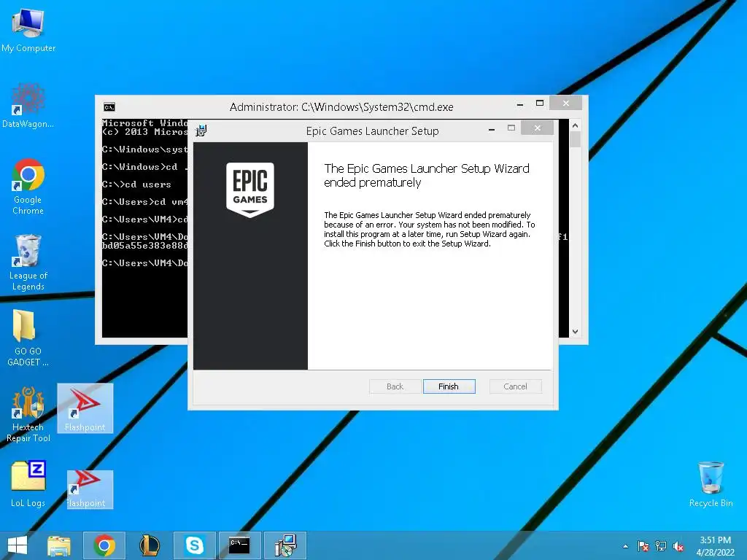Click the Windows Start button
747x560 pixels.
click(x=18, y=545)
